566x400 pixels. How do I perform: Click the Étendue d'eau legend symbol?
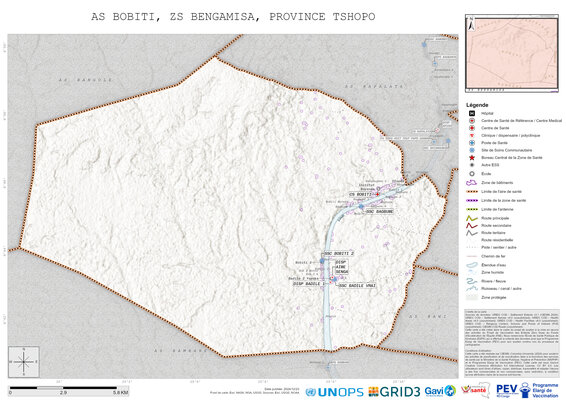pos(471,265)
